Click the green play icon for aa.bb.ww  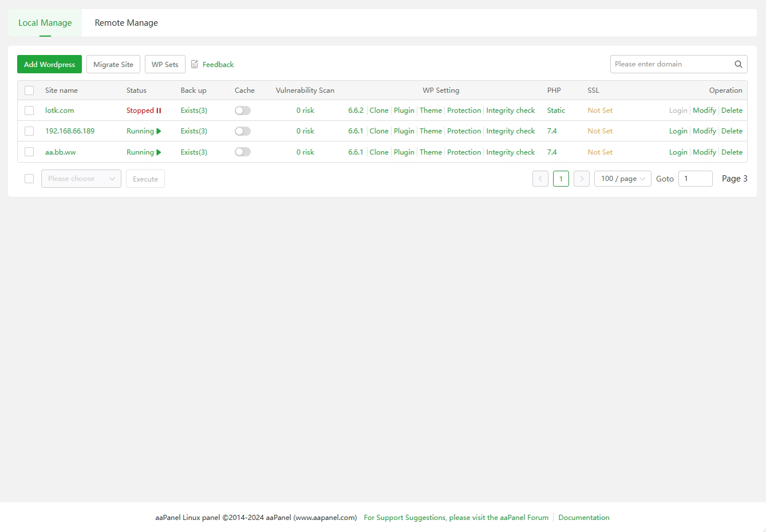pos(159,152)
